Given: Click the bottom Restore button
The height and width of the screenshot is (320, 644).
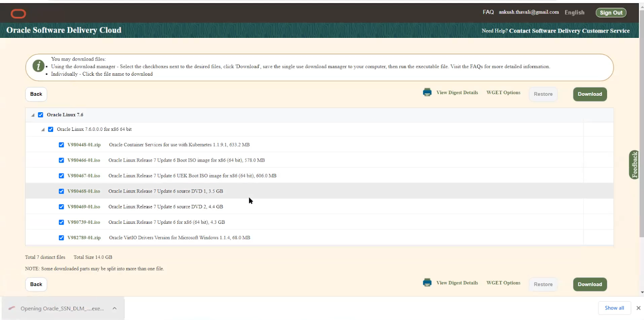Looking at the screenshot, I should tap(543, 285).
